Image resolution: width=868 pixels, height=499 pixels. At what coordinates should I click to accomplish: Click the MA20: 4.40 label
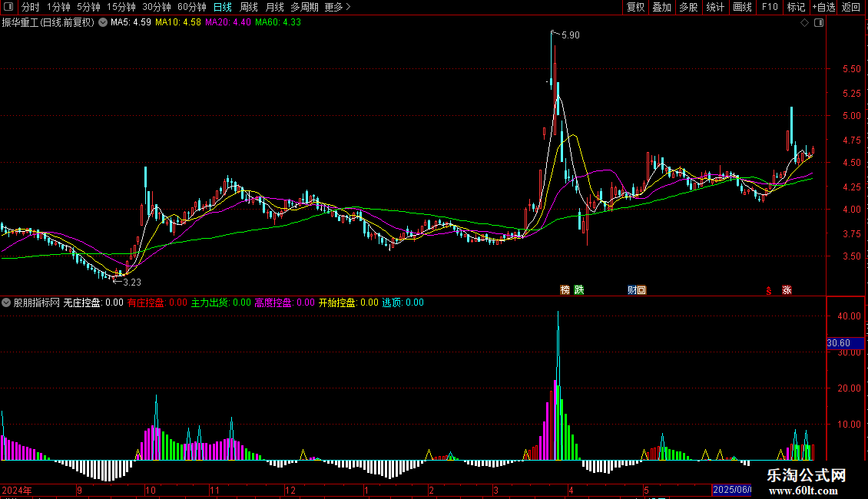click(x=228, y=22)
